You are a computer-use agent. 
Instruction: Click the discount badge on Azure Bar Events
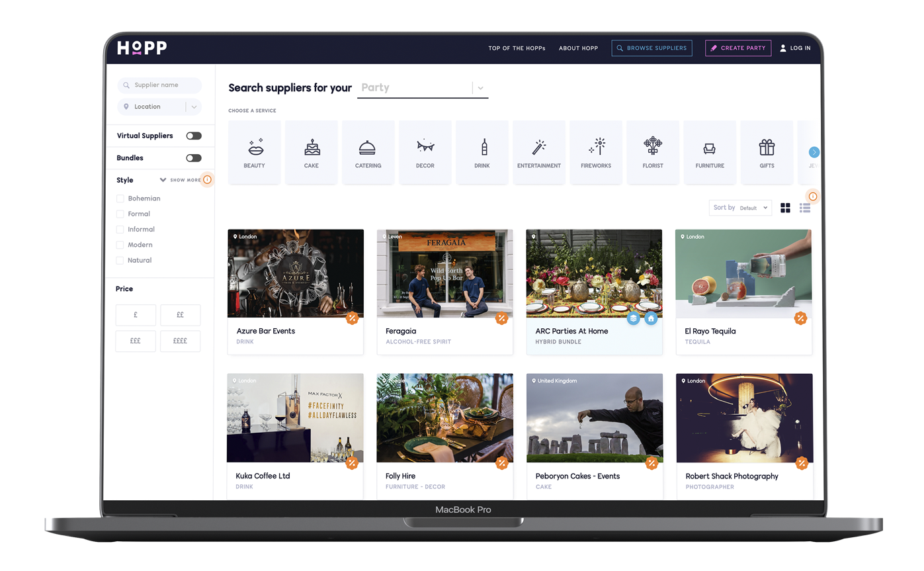click(352, 319)
